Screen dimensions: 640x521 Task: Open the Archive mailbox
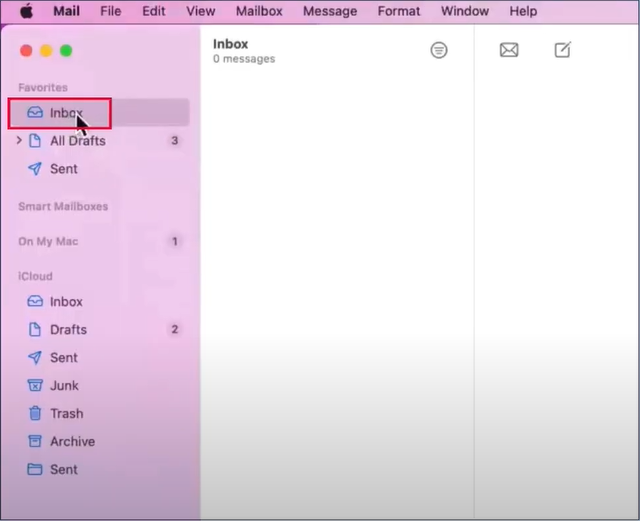coord(100,441)
